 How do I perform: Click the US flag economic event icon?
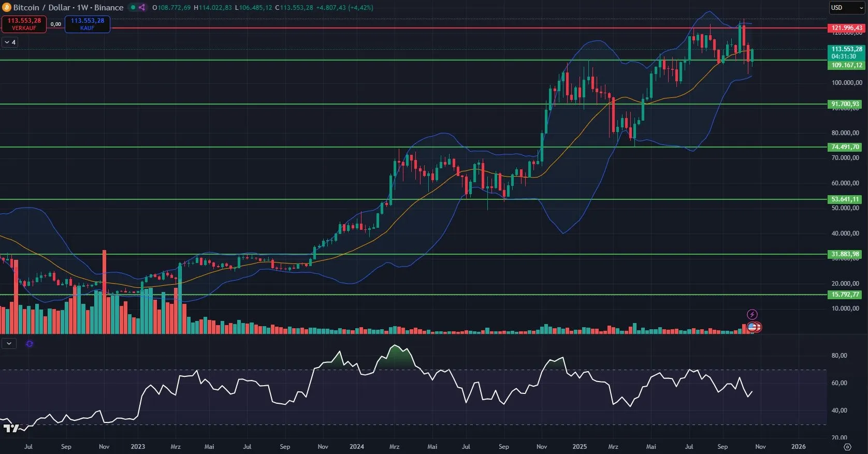pyautogui.click(x=753, y=327)
